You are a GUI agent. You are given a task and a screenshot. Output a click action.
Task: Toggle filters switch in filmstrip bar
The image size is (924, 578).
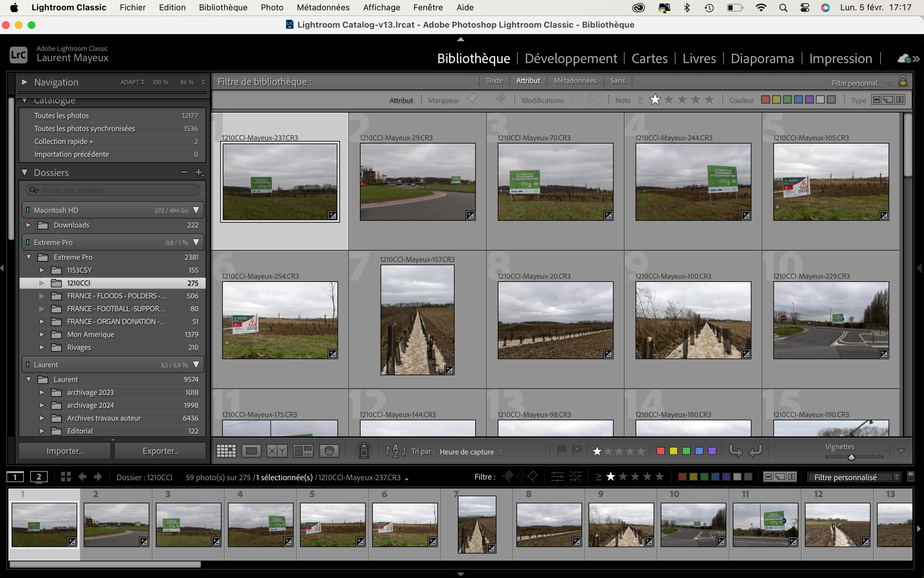[910, 476]
